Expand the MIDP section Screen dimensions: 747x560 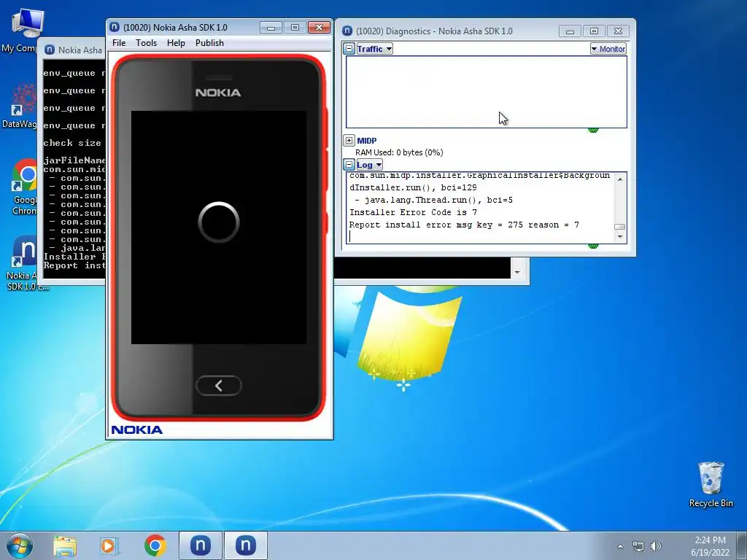(x=349, y=141)
